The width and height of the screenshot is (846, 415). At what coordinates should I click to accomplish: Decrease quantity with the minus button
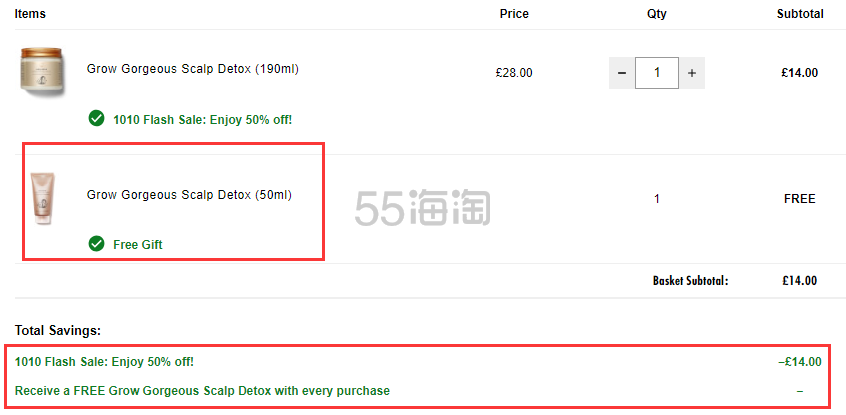point(622,73)
